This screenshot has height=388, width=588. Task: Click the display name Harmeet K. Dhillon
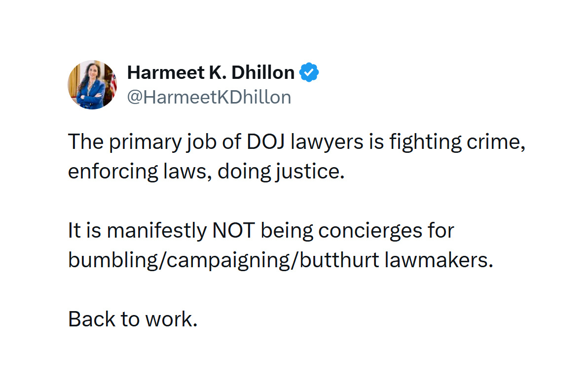[x=211, y=73]
